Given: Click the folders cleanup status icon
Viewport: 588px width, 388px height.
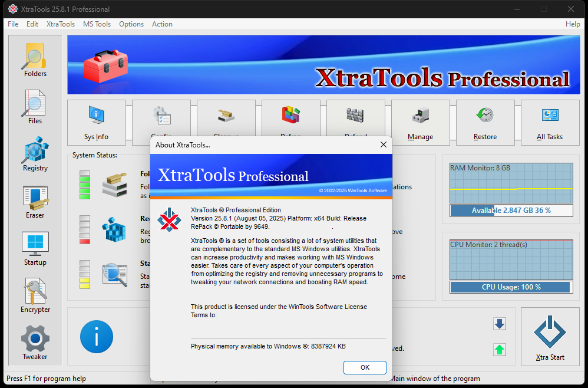Looking at the screenshot, I should click(115, 185).
